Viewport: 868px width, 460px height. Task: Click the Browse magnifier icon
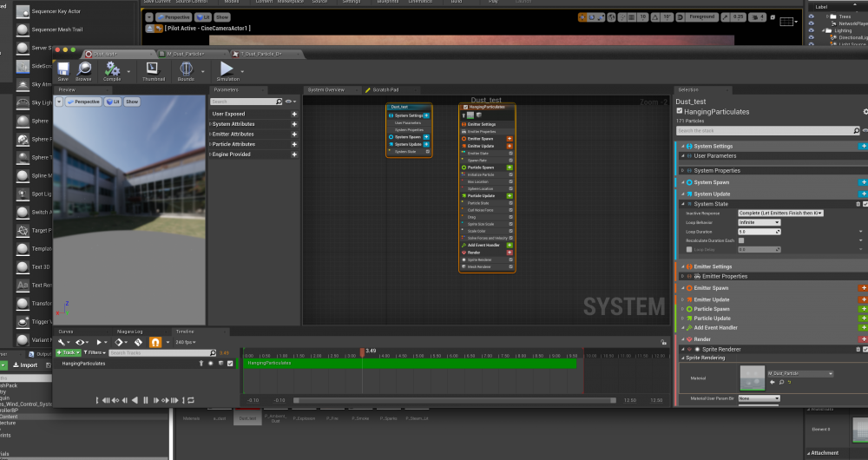pos(84,69)
